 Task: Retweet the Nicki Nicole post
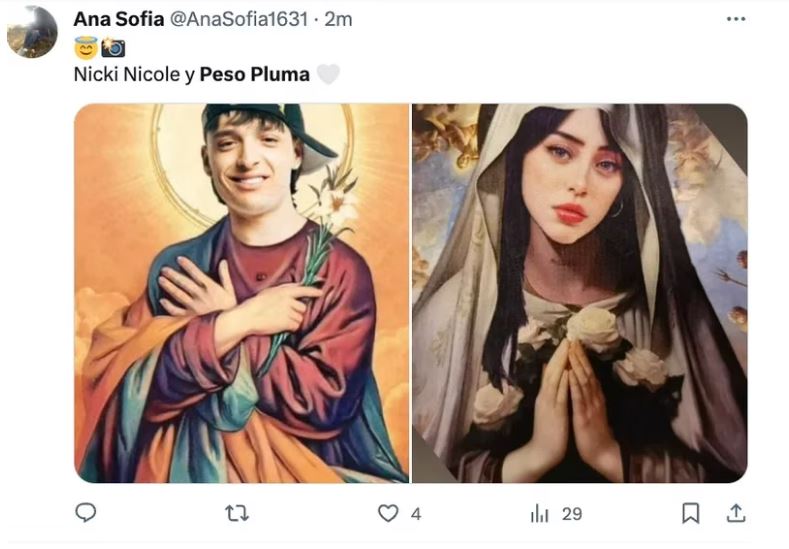237,513
